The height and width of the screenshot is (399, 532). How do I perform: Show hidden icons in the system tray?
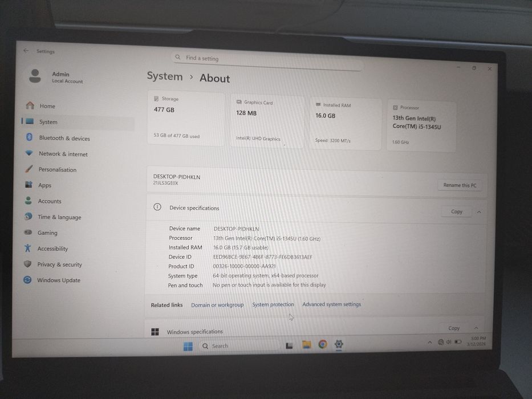pyautogui.click(x=430, y=343)
